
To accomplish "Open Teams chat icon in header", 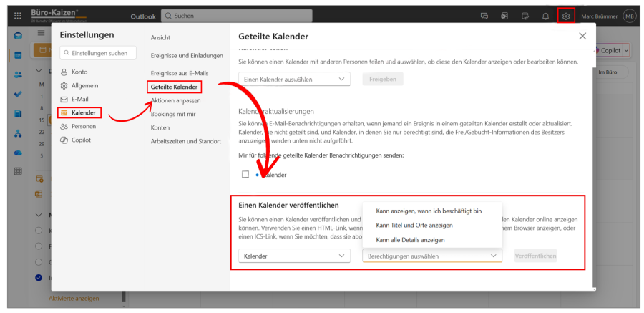I will pyautogui.click(x=484, y=16).
